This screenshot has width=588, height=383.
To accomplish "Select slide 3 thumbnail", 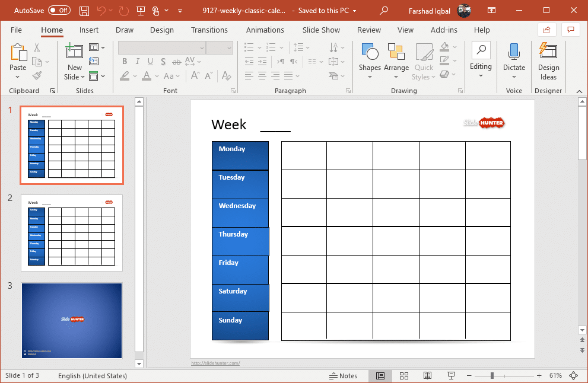I will point(71,321).
